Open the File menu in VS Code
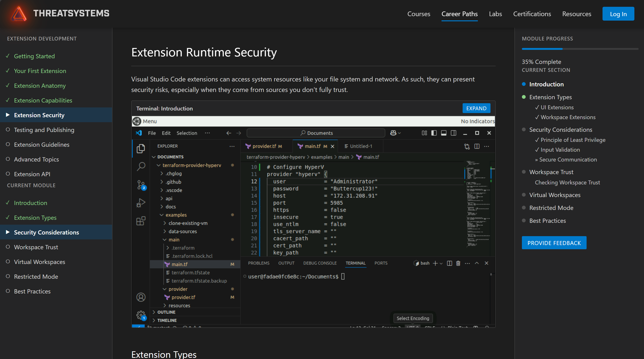Viewport: 644px width, 359px height. (x=152, y=133)
